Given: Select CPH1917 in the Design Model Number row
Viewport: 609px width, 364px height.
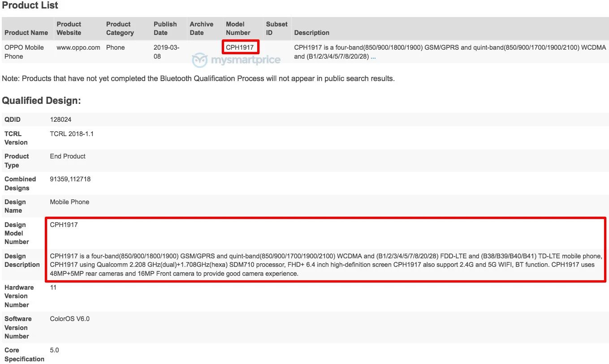Looking at the screenshot, I should pyautogui.click(x=64, y=225).
